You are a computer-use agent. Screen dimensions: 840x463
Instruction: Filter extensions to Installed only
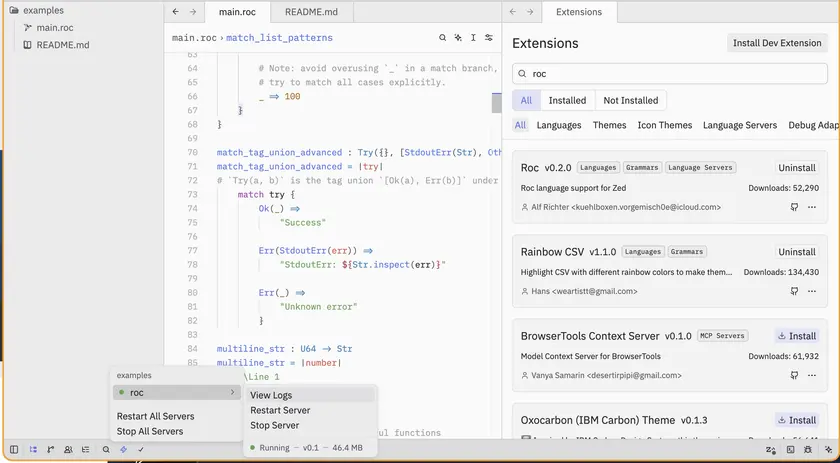click(567, 100)
